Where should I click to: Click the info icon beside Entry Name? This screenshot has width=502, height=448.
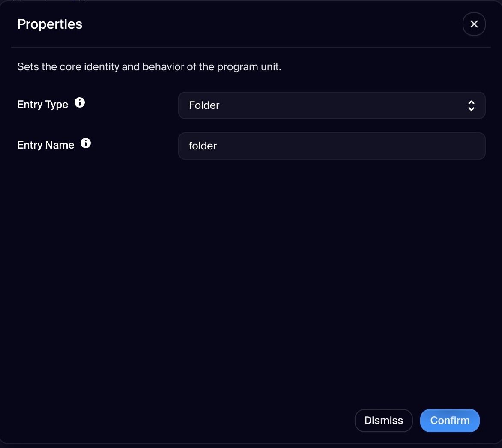click(x=86, y=143)
